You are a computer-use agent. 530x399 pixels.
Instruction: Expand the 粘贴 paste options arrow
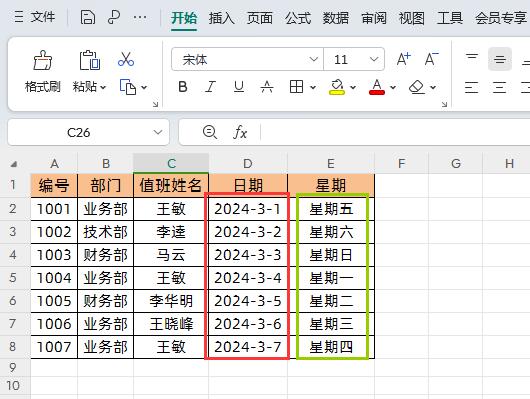tap(103, 88)
